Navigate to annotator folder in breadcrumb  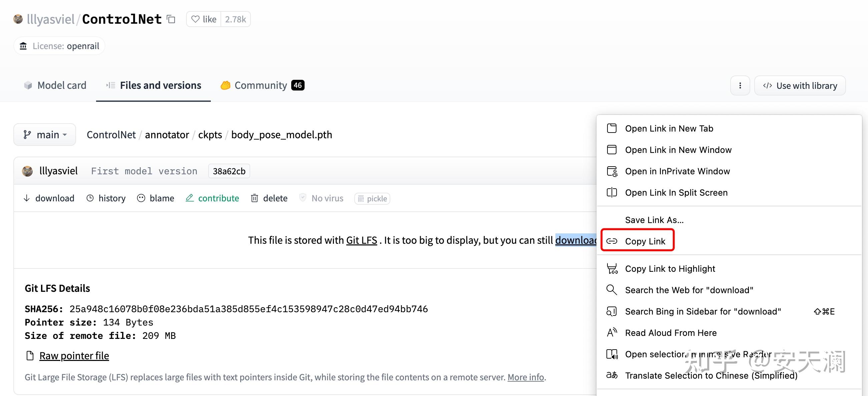coord(167,135)
